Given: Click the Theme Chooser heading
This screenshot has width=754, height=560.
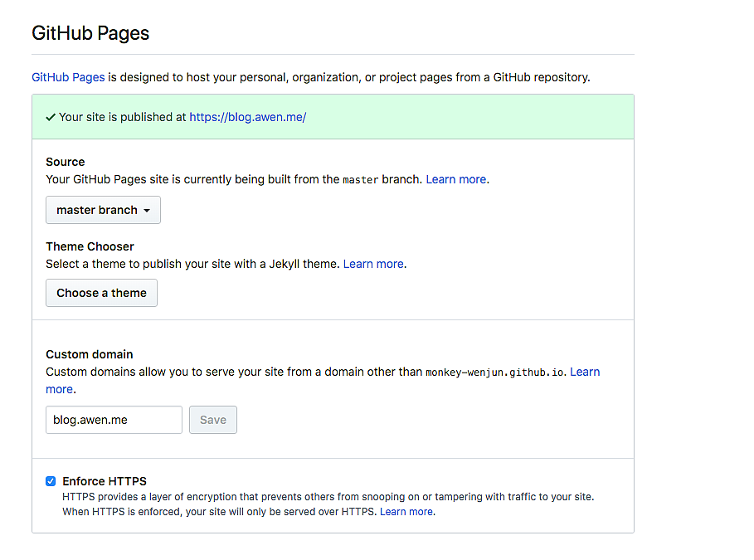Looking at the screenshot, I should (x=90, y=246).
